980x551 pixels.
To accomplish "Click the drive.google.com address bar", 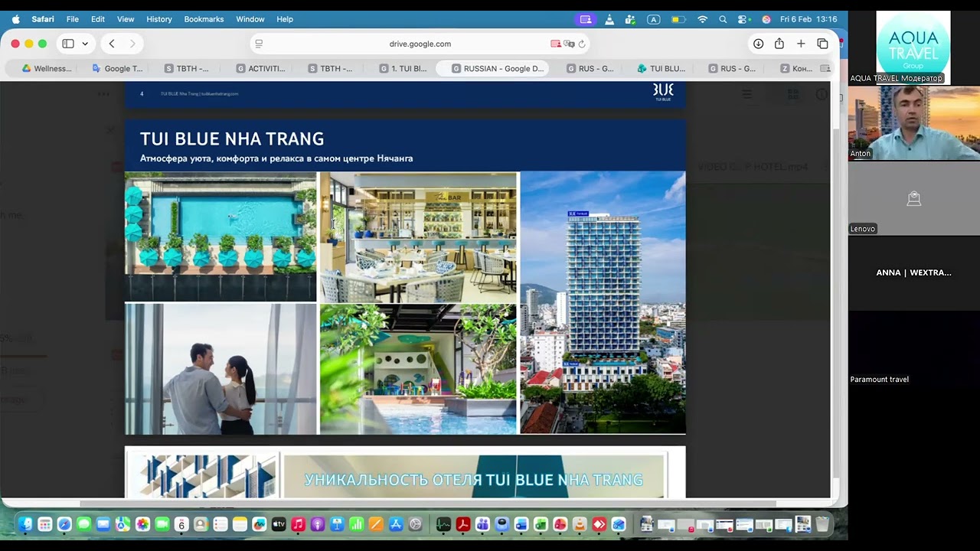I will (x=420, y=44).
